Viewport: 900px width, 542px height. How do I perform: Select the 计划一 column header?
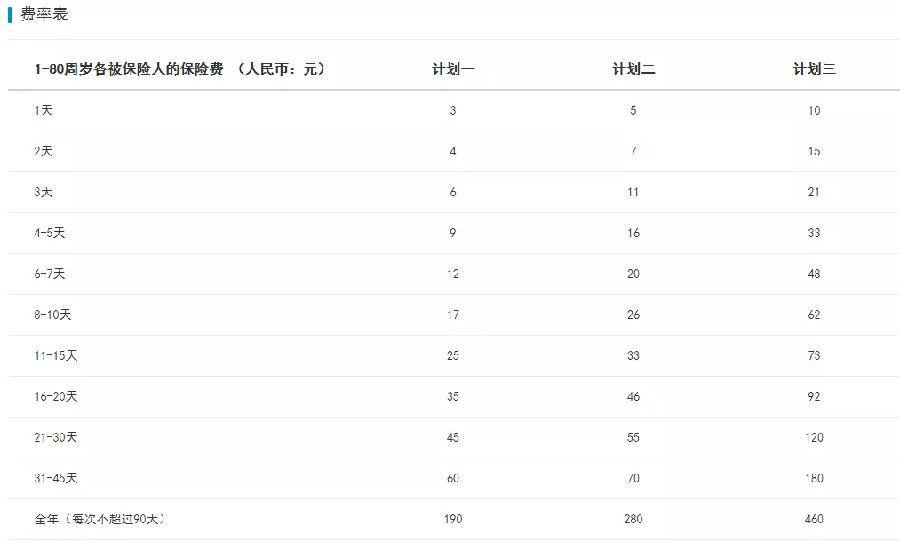click(453, 69)
